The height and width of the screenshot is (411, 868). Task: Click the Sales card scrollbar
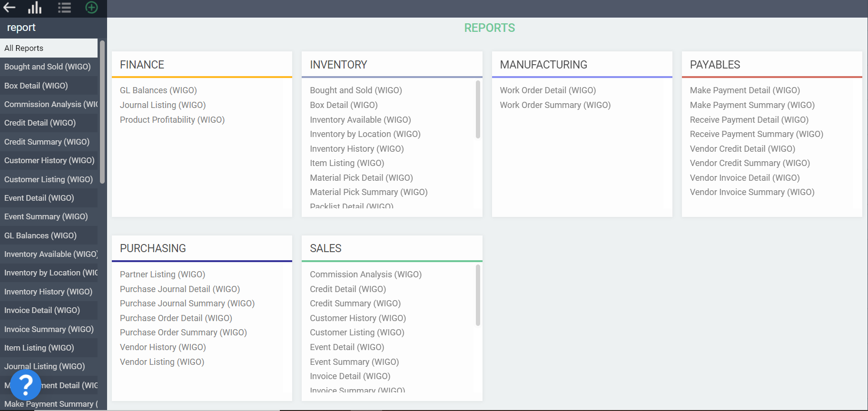click(478, 295)
